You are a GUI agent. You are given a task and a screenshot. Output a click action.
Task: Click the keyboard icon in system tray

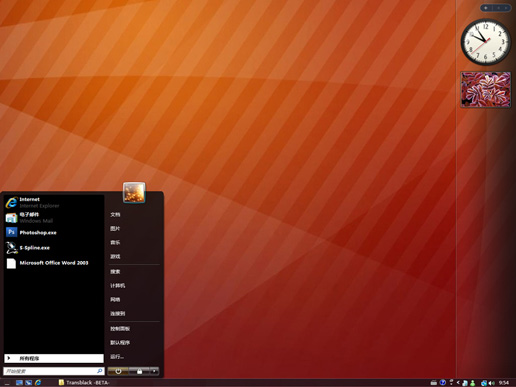434,383
